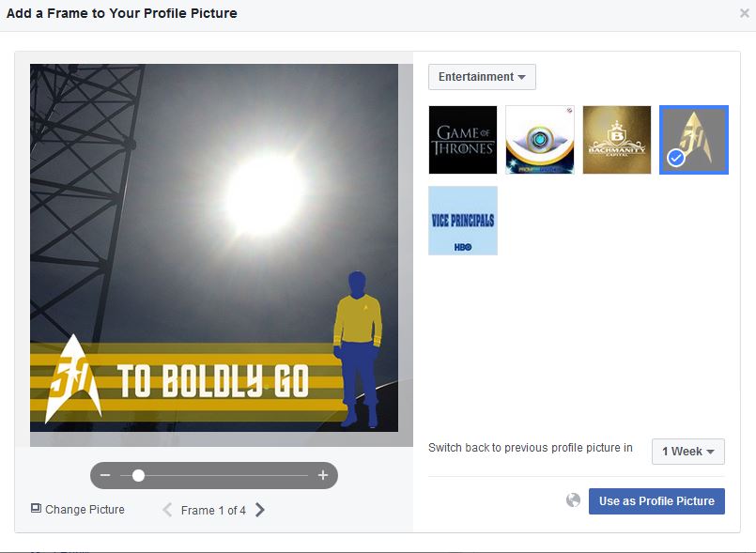Pick the gold Bachmanity frame thumbnail
The height and width of the screenshot is (553, 756).
[617, 140]
